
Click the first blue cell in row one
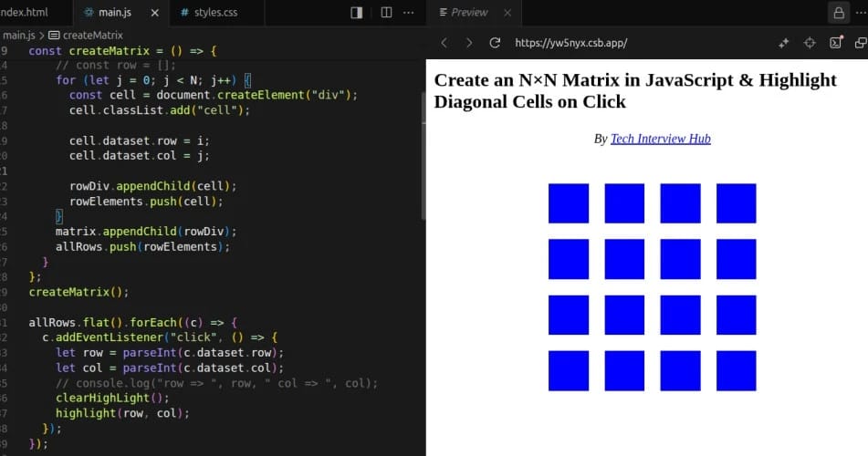tap(569, 203)
